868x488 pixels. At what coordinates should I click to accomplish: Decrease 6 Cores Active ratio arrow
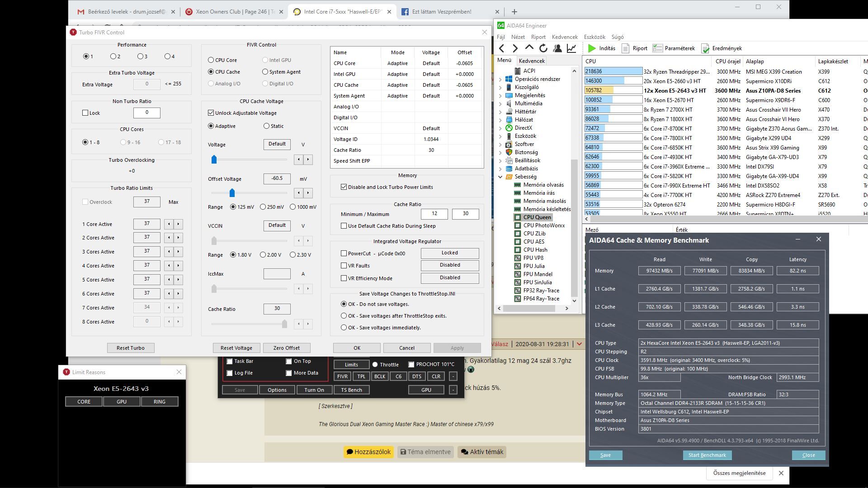[x=169, y=294]
